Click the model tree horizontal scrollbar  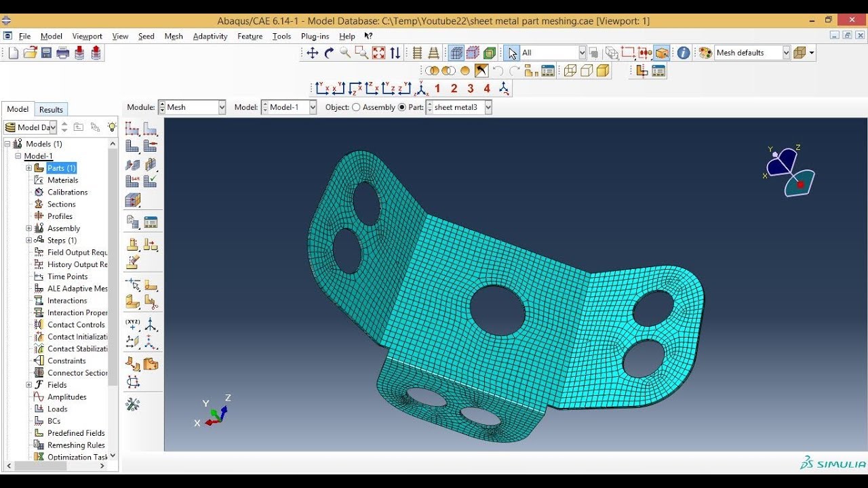pyautogui.click(x=56, y=466)
